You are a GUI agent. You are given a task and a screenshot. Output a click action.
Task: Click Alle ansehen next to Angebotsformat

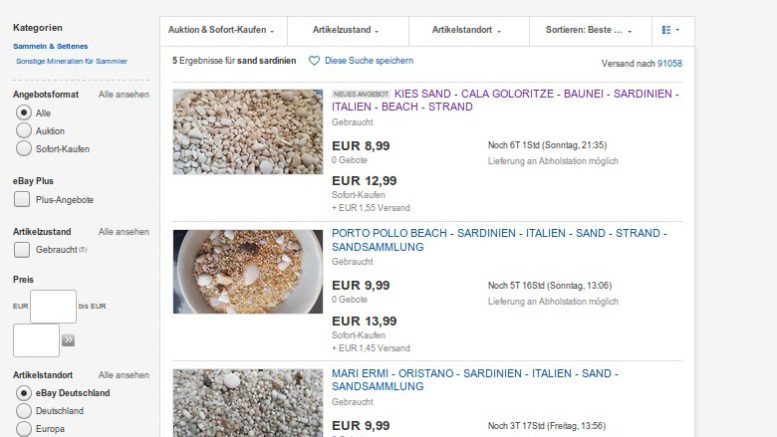tap(123, 94)
